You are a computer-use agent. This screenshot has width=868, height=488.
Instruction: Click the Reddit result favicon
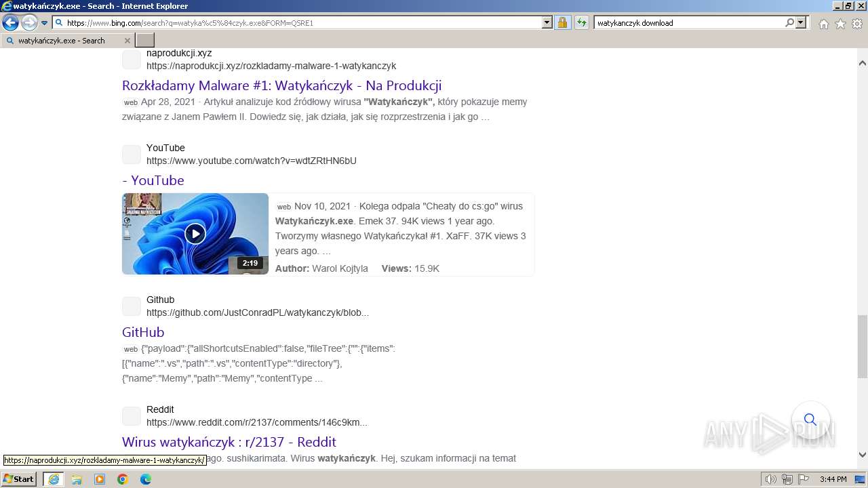pyautogui.click(x=132, y=416)
